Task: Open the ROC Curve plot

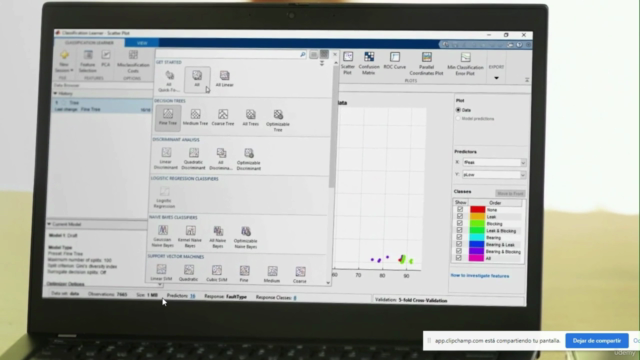Action: (x=395, y=61)
